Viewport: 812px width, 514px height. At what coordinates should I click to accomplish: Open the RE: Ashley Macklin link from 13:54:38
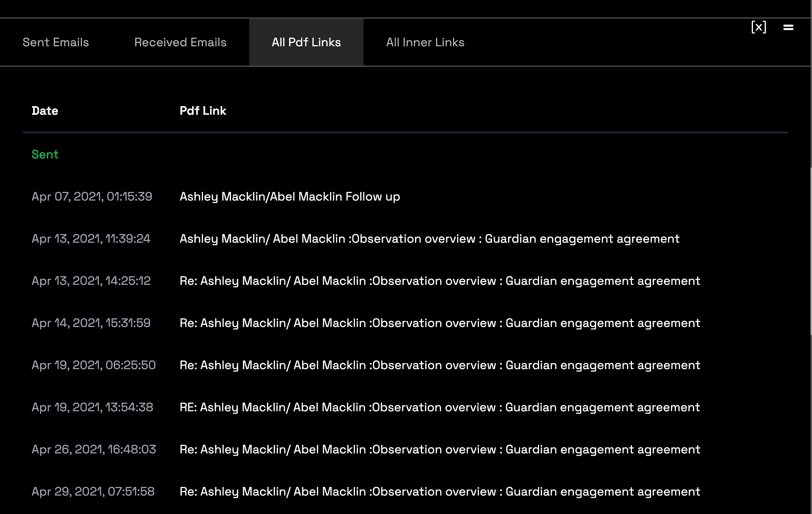(439, 407)
